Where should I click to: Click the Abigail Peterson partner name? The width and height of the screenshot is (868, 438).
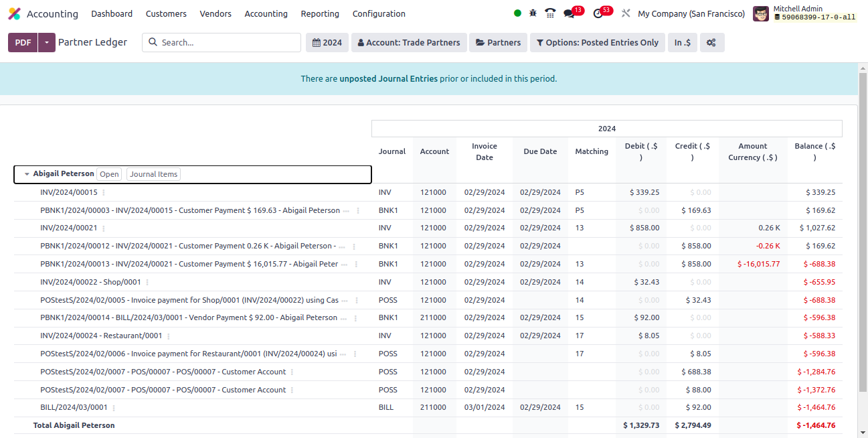click(x=64, y=173)
